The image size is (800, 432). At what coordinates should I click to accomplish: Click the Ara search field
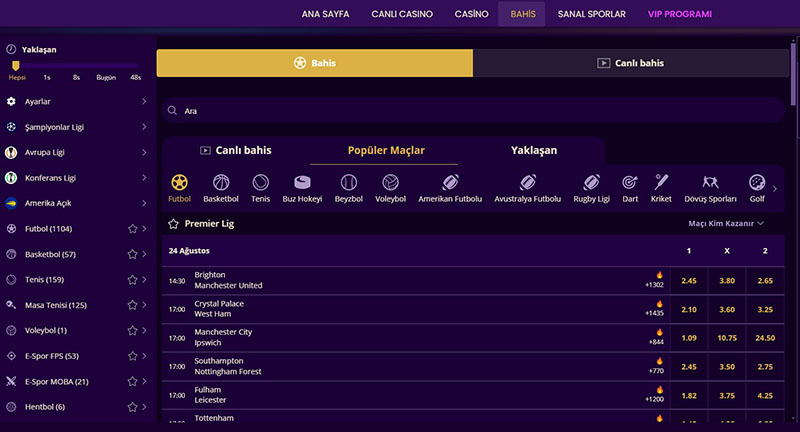coord(470,111)
